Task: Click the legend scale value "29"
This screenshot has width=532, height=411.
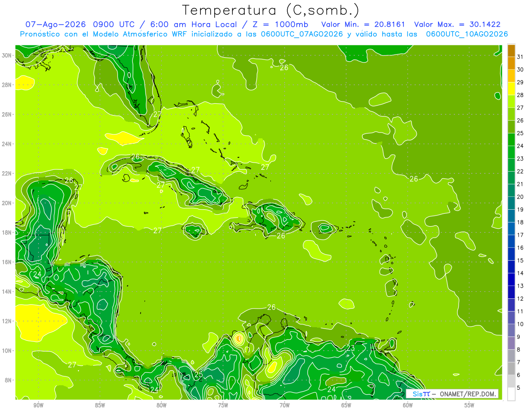Action: click(x=520, y=82)
